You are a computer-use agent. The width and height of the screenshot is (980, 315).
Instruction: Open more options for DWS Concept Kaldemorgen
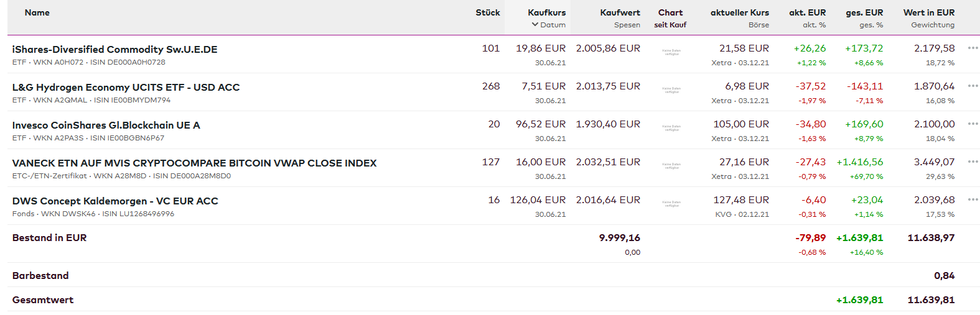(x=973, y=199)
